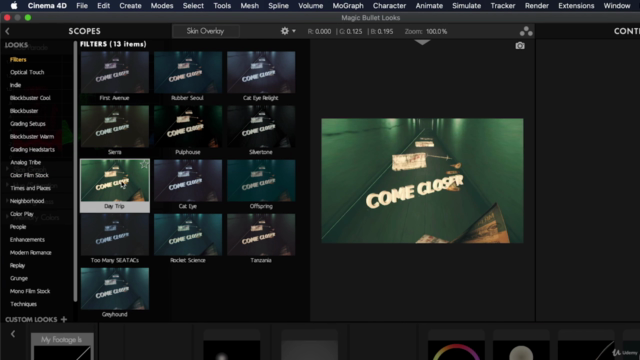The width and height of the screenshot is (640, 360).
Task: Apply the Offspring look thumbnail
Action: (261, 180)
